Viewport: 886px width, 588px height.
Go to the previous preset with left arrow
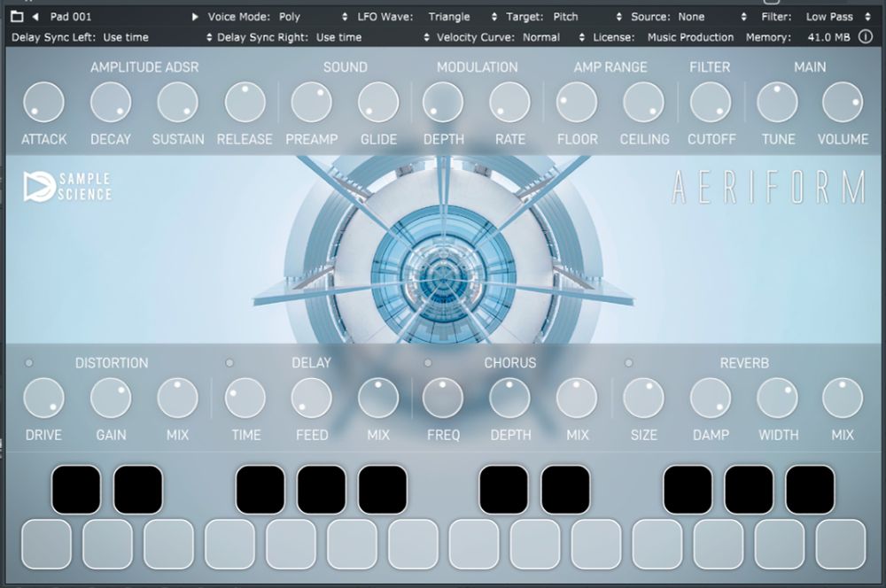[x=35, y=17]
